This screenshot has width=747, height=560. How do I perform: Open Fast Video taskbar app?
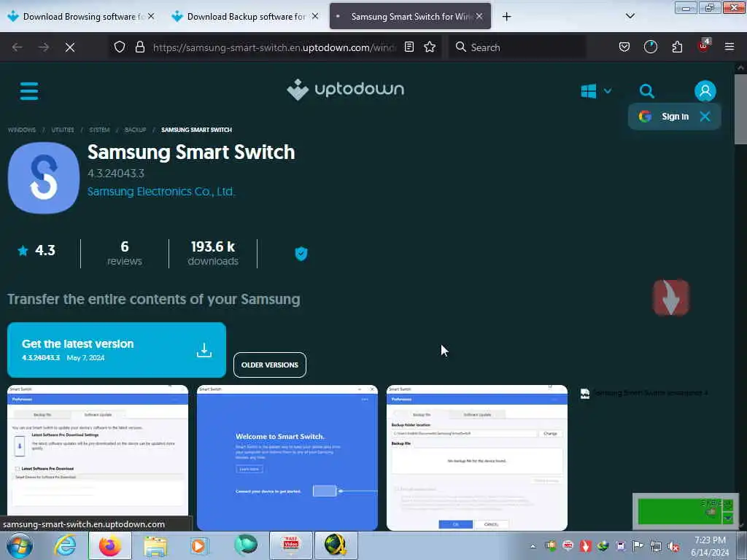click(290, 545)
